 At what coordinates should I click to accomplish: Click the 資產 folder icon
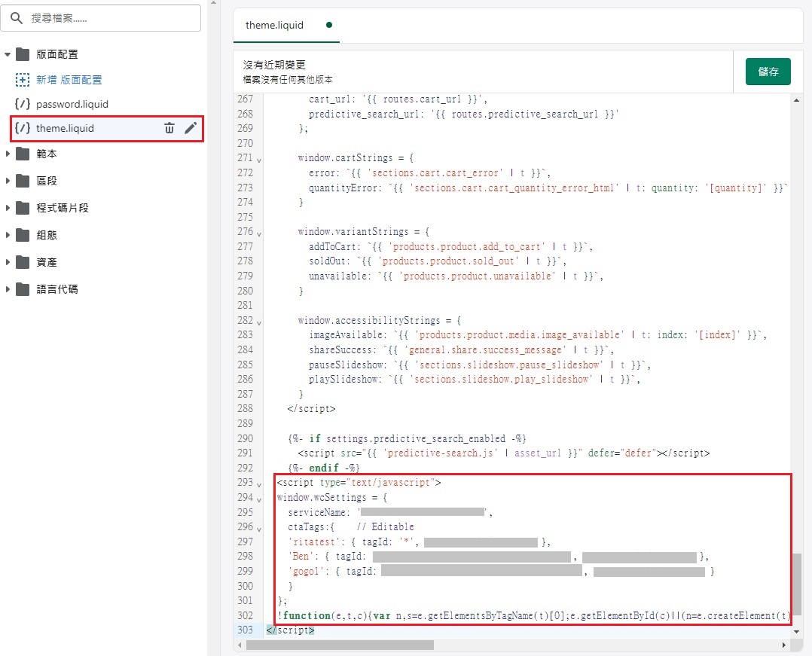tap(23, 262)
